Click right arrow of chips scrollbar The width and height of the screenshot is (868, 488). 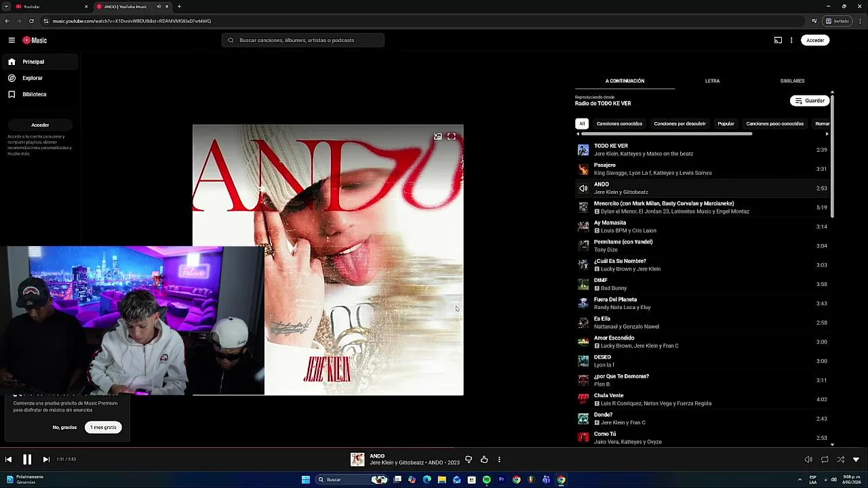click(827, 134)
